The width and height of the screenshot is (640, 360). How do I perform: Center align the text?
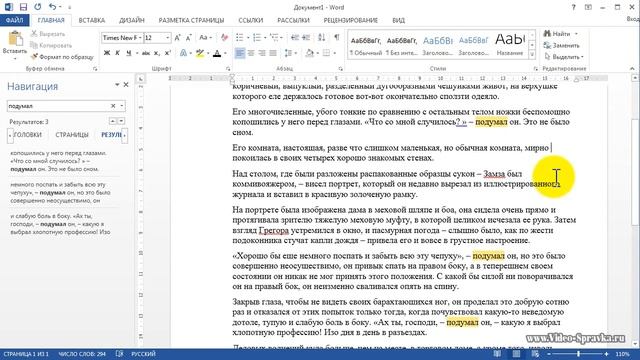coord(251,53)
